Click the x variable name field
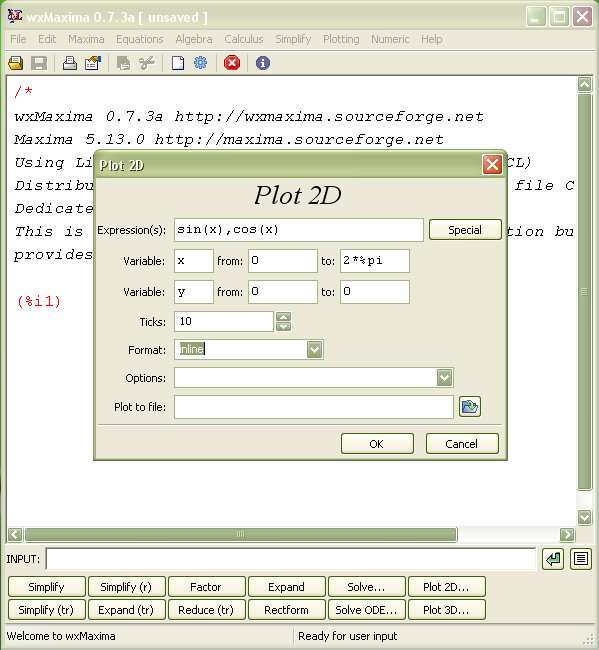 [194, 261]
